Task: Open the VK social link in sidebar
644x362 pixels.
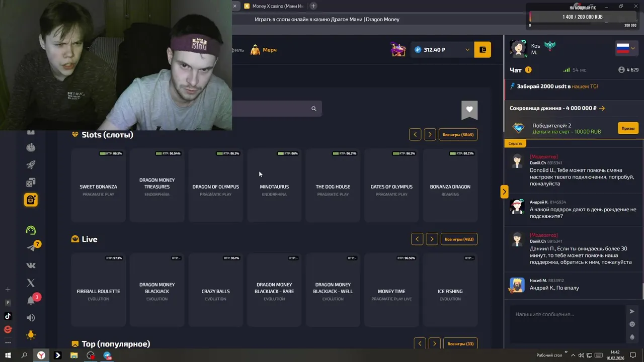Action: [31, 265]
